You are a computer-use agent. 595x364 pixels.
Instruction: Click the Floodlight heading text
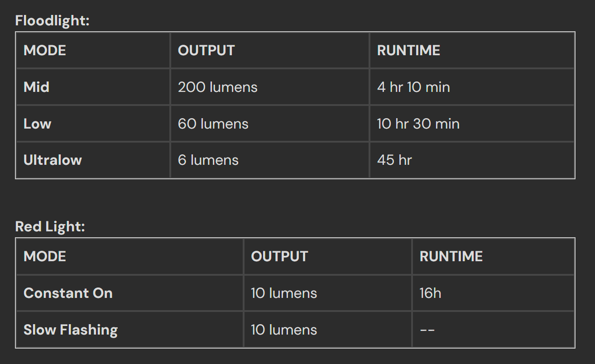point(53,20)
